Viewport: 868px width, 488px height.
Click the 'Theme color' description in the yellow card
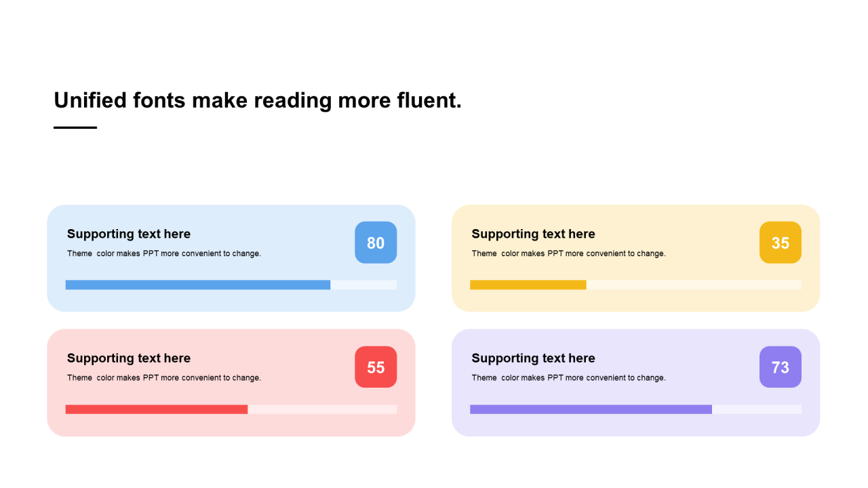point(568,253)
